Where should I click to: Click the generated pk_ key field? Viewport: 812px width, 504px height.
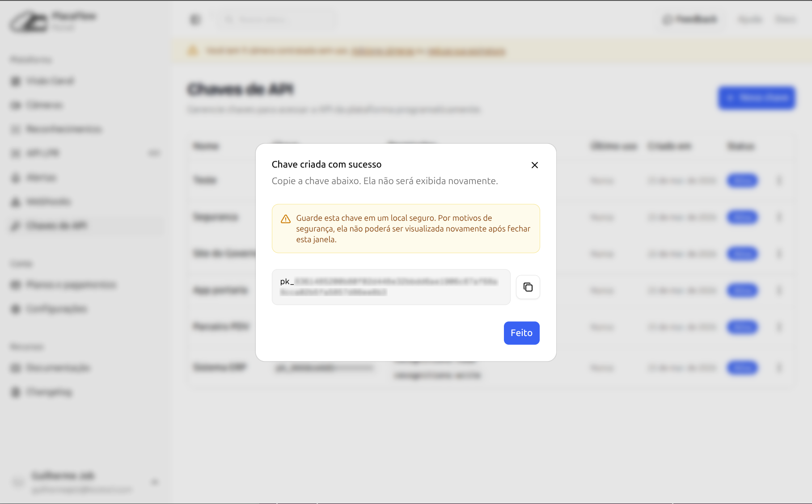click(x=391, y=287)
